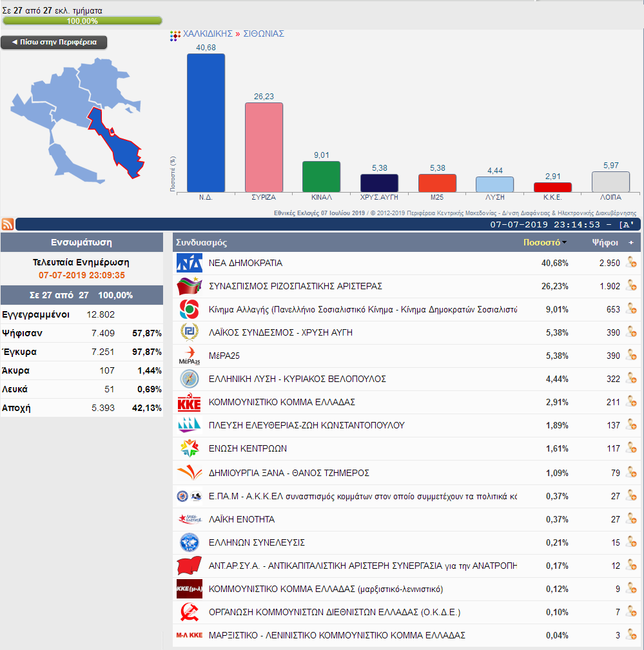
Task: Click the Εγγεγραμμένοι value 12.802
Action: point(101,314)
